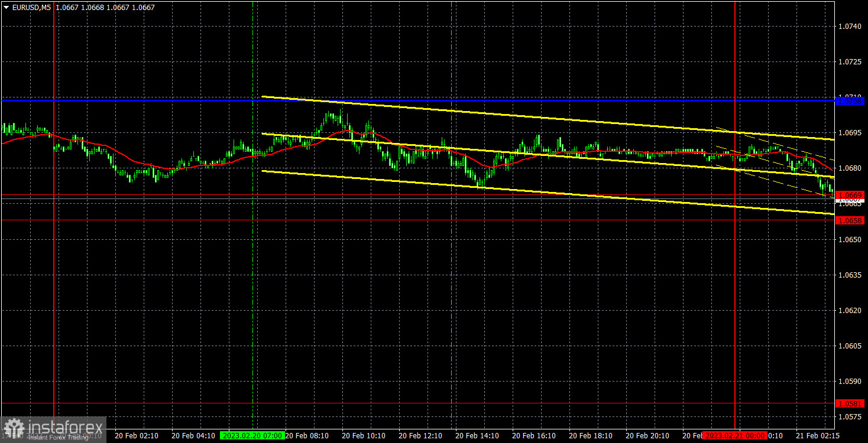Viewport: 868px width, 443px height.
Task: Click the red 1.0658 level label
Action: (x=850, y=220)
